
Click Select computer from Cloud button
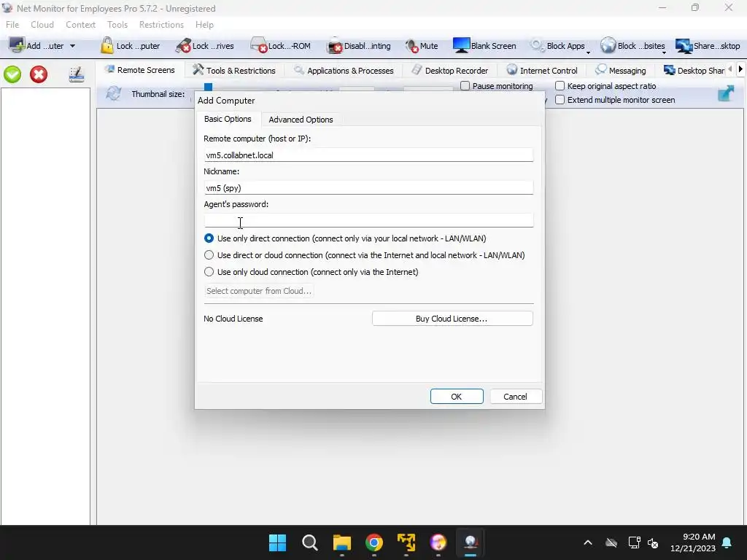tap(259, 291)
